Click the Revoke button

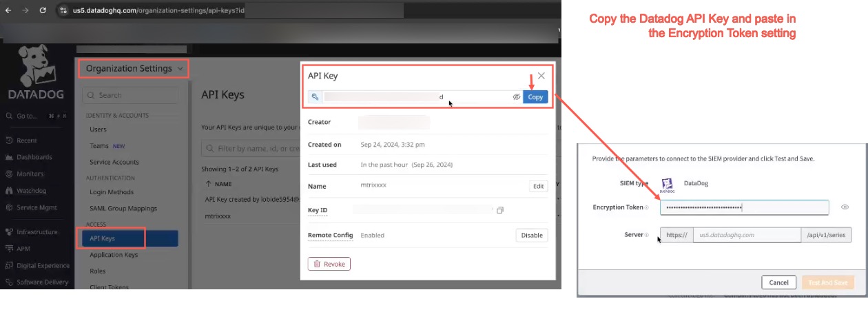click(329, 264)
